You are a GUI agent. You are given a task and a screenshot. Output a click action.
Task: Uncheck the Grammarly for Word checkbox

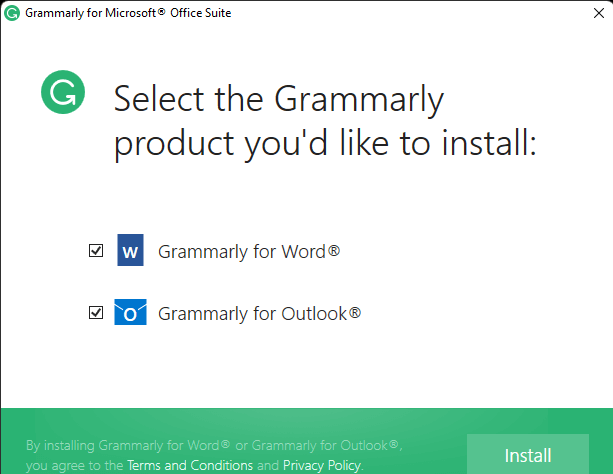(x=96, y=250)
